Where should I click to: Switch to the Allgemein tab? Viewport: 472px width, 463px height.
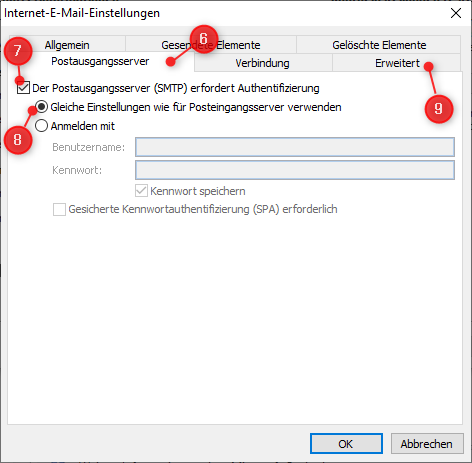click(67, 45)
